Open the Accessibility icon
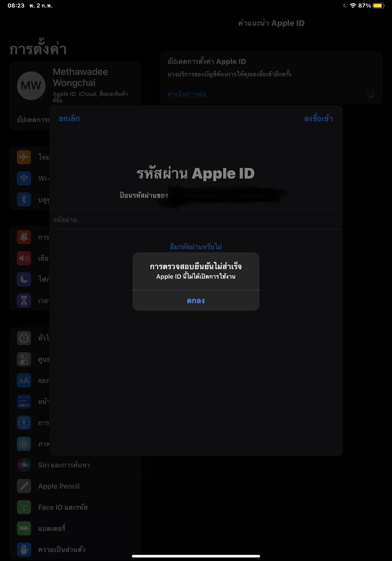This screenshot has width=392, height=561. (x=24, y=422)
